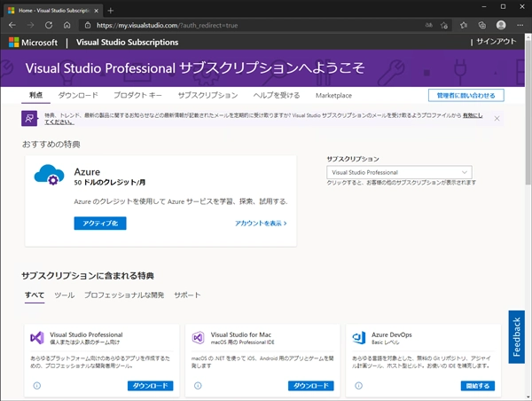This screenshot has height=401, width=532.
Task: Switch to the ダウンロード tab
Action: 78,95
